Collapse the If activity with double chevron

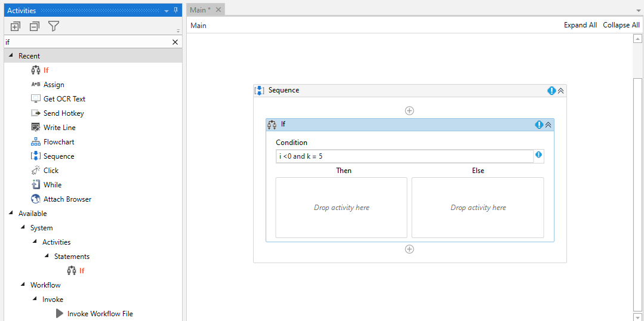click(549, 125)
